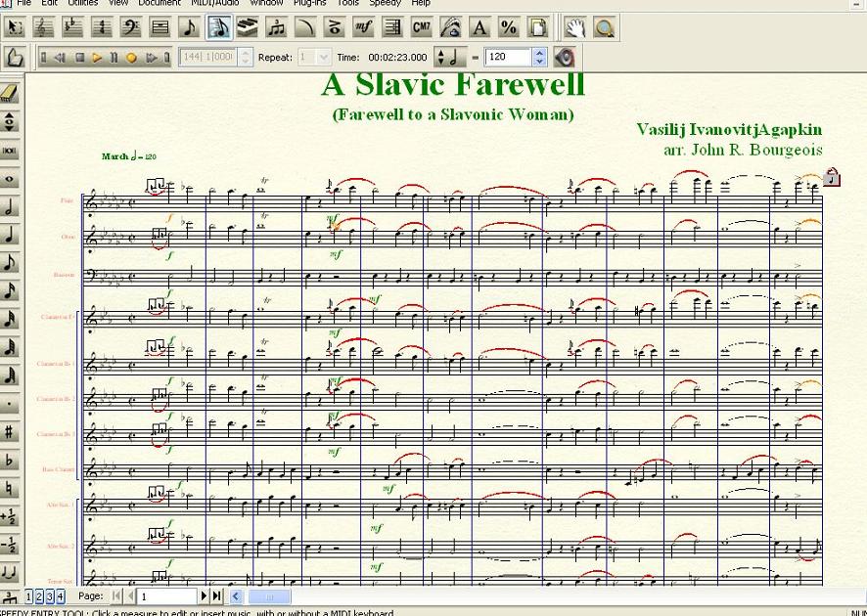The height and width of the screenshot is (616, 867).
Task: Increase the tempo value with the spinner
Action: pos(539,53)
